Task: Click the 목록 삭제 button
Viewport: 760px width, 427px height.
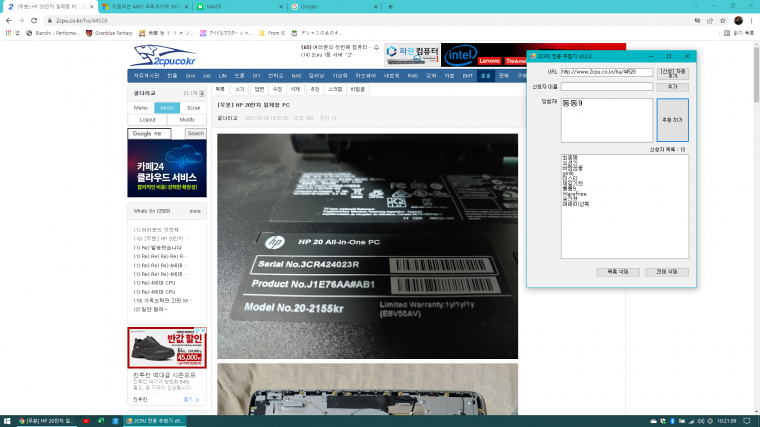Action: pyautogui.click(x=618, y=272)
